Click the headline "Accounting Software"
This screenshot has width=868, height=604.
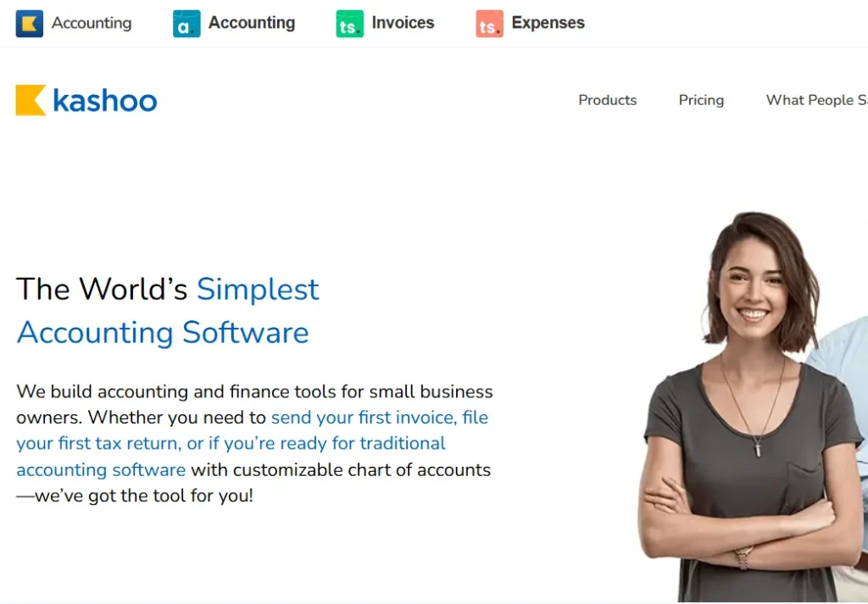[161, 332]
